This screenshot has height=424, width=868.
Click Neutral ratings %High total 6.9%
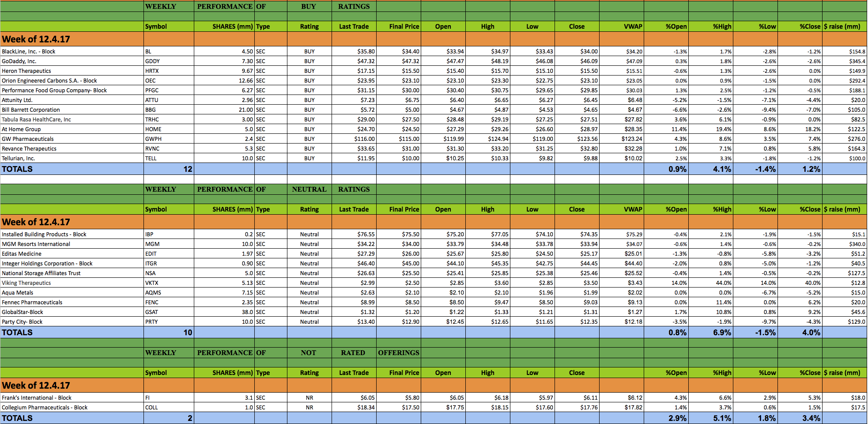click(710, 332)
